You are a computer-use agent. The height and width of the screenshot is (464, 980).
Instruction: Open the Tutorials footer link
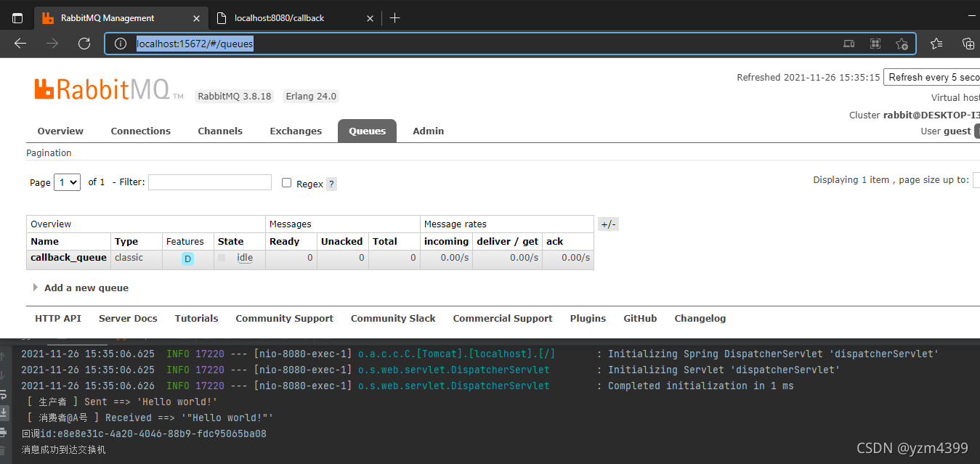[196, 318]
